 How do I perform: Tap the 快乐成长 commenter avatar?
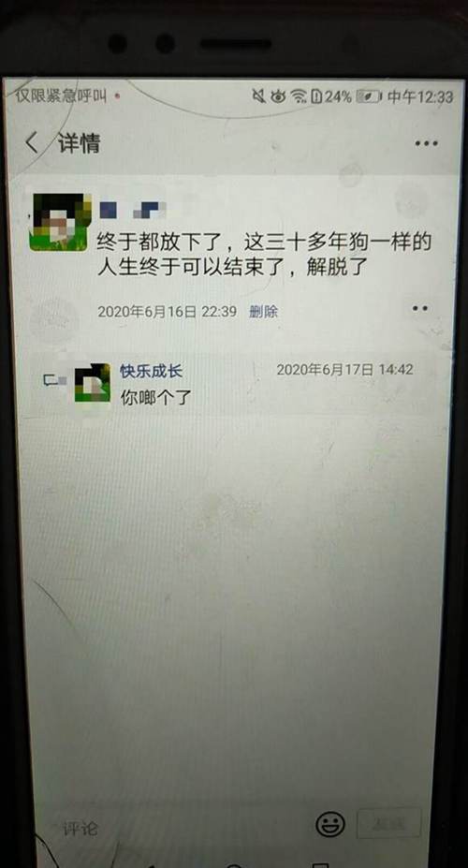pyautogui.click(x=93, y=383)
